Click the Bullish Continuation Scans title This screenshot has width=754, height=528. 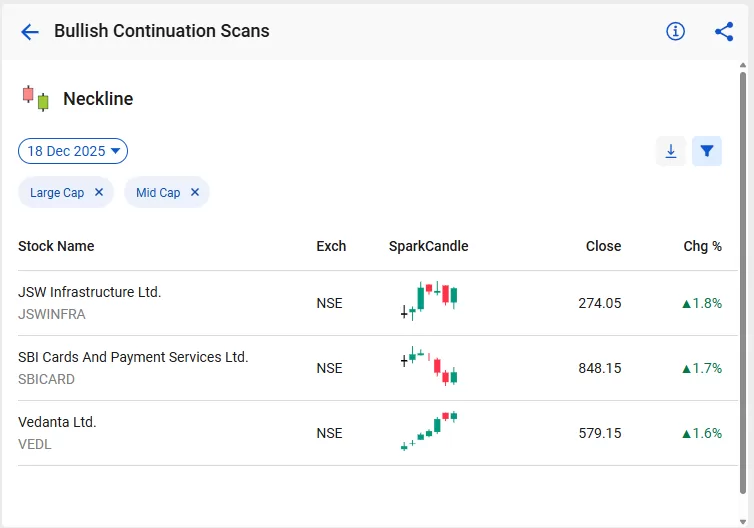(162, 31)
